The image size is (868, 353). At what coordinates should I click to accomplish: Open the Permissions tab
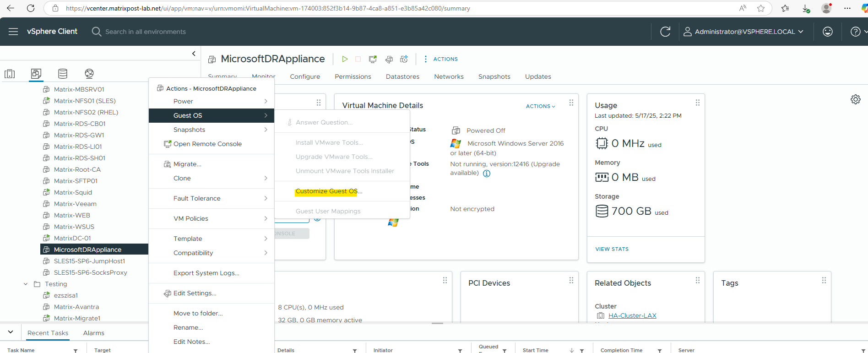(x=353, y=76)
